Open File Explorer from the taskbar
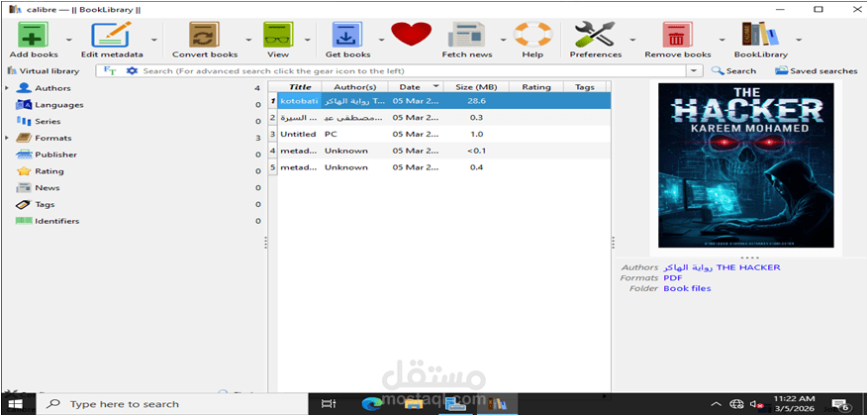Screen dimensions: 868x416 point(413,404)
